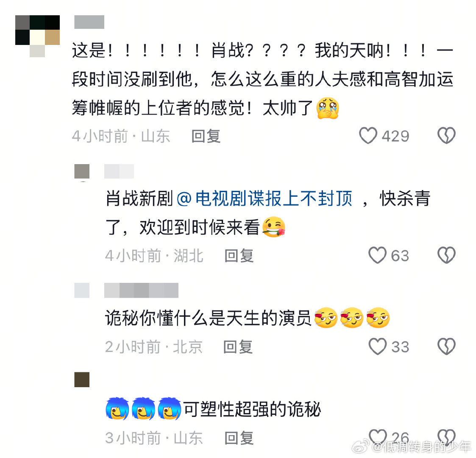Image resolution: width=476 pixels, height=458 pixels.
Task: Reply to the 北京 comment
Action: click(x=238, y=347)
